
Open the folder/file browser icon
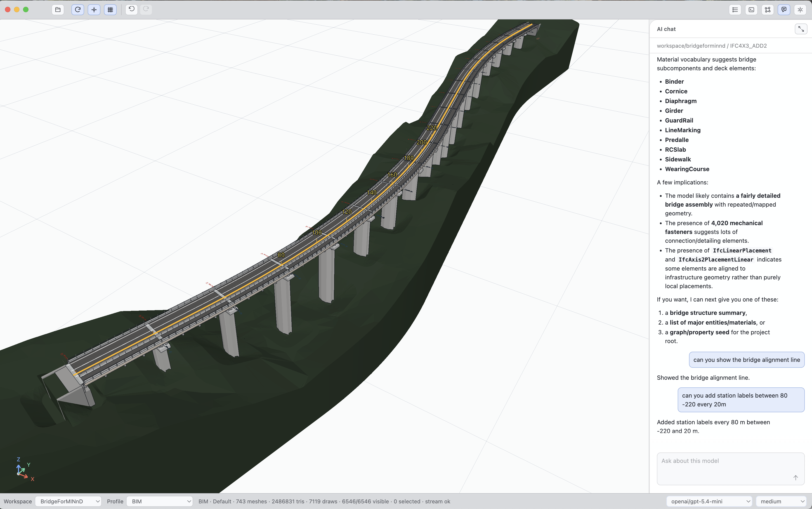click(x=58, y=9)
